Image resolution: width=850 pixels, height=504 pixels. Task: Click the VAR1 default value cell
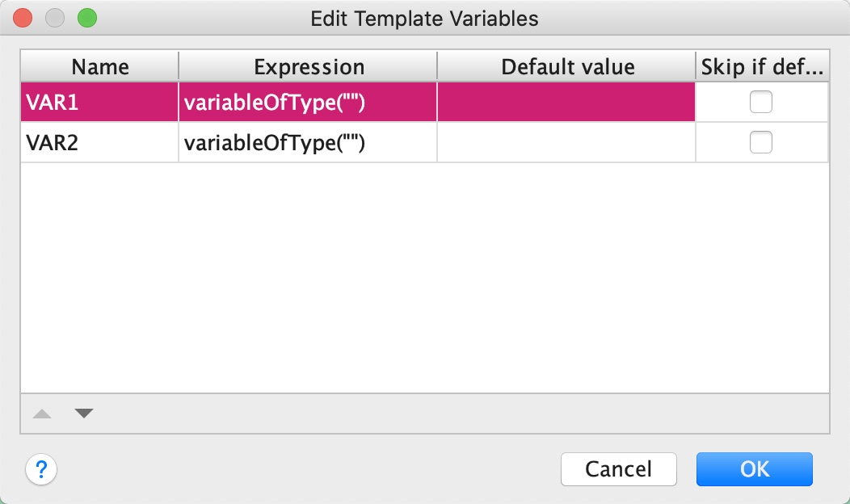tap(566, 103)
